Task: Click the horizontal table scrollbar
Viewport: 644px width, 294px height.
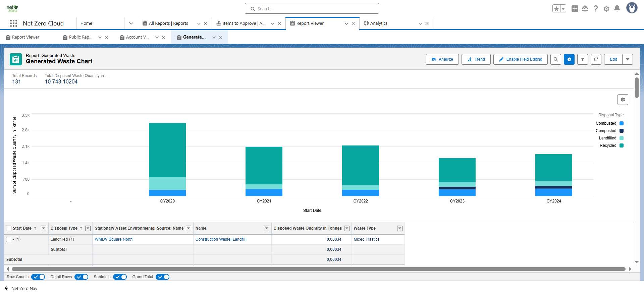Action: 319,269
